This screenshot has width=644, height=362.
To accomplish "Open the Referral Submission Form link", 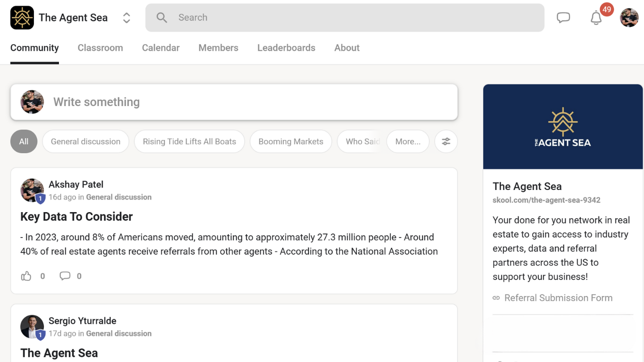I will 558,298.
